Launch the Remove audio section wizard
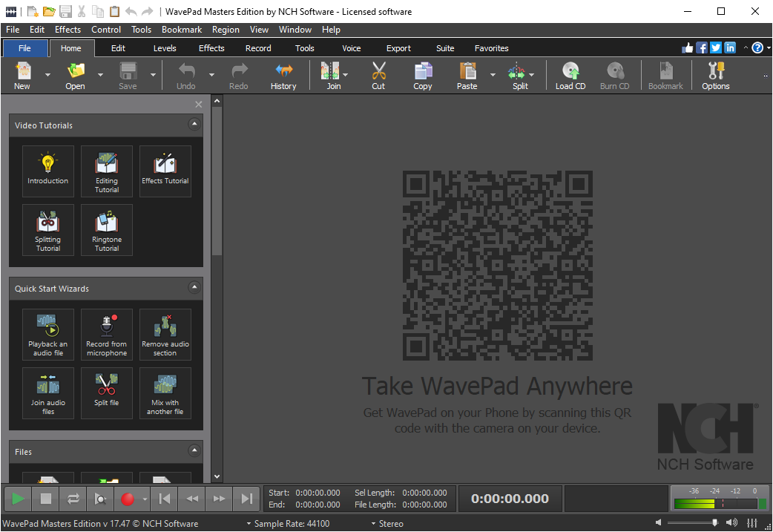Screen dimensions: 773x532 tap(165, 334)
